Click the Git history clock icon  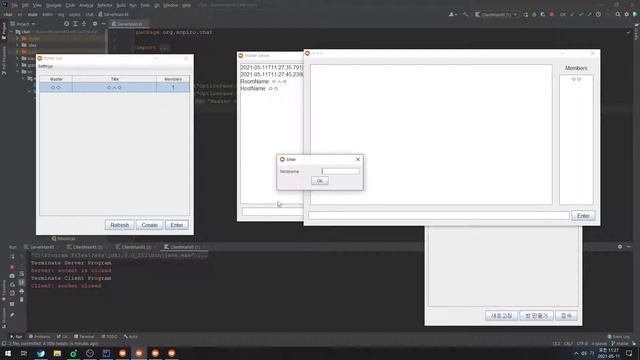pos(598,14)
